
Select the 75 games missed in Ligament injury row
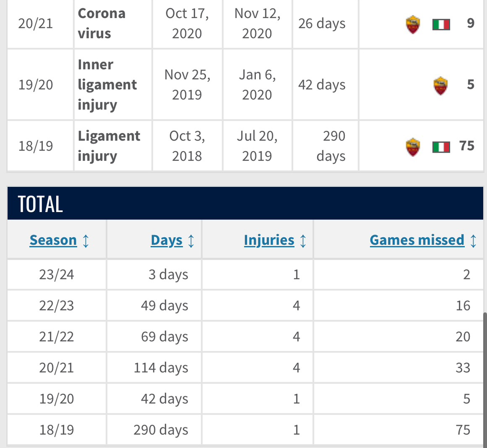(467, 146)
